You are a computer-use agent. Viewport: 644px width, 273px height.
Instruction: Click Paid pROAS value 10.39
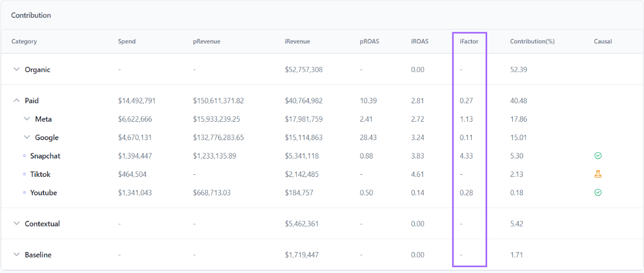click(x=368, y=101)
